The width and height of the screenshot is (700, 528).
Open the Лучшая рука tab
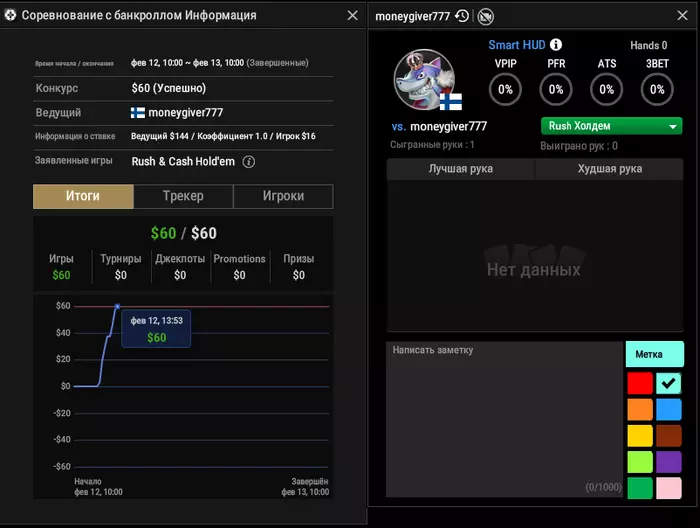[x=461, y=169]
